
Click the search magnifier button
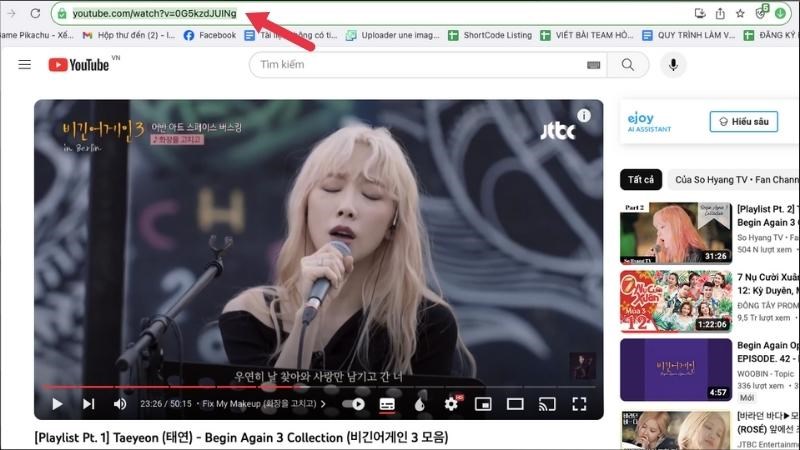pyautogui.click(x=628, y=65)
